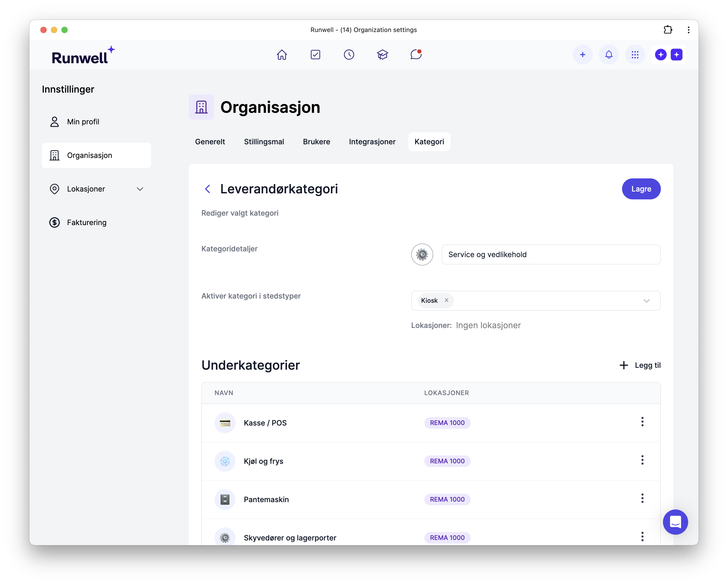The height and width of the screenshot is (584, 728).
Task: Open options menu for Pantemaskin
Action: pyautogui.click(x=642, y=498)
